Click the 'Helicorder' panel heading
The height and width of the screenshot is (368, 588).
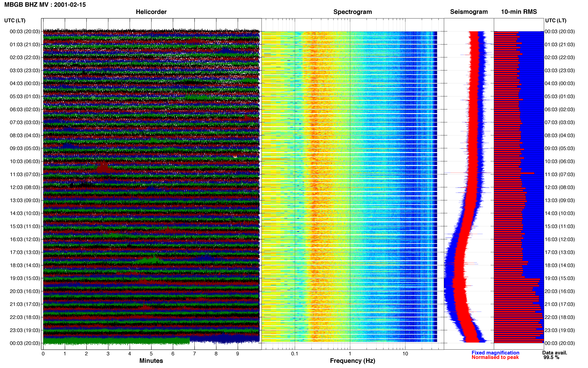pyautogui.click(x=151, y=12)
